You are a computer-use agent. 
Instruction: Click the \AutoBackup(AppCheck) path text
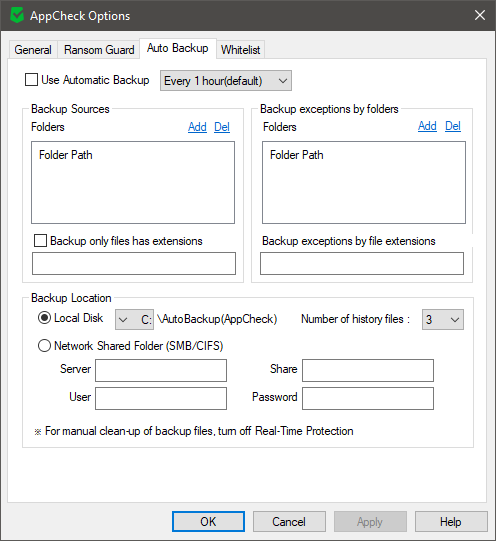tap(217, 319)
